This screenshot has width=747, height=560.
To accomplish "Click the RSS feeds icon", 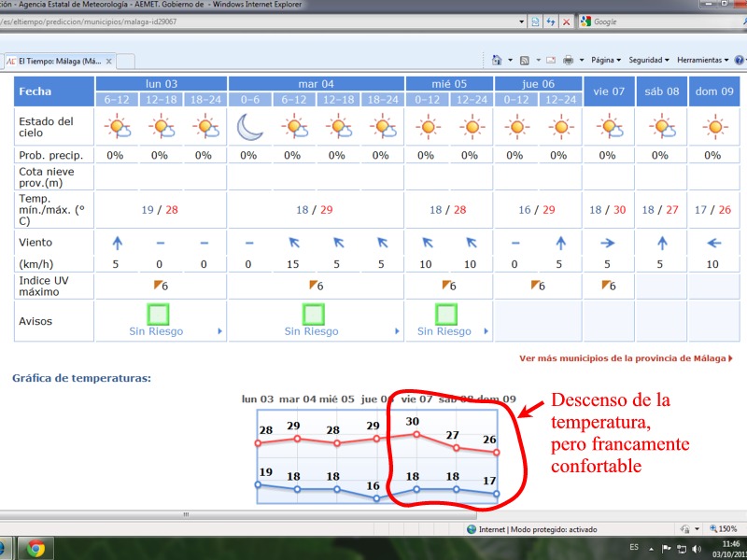I will pos(524,60).
